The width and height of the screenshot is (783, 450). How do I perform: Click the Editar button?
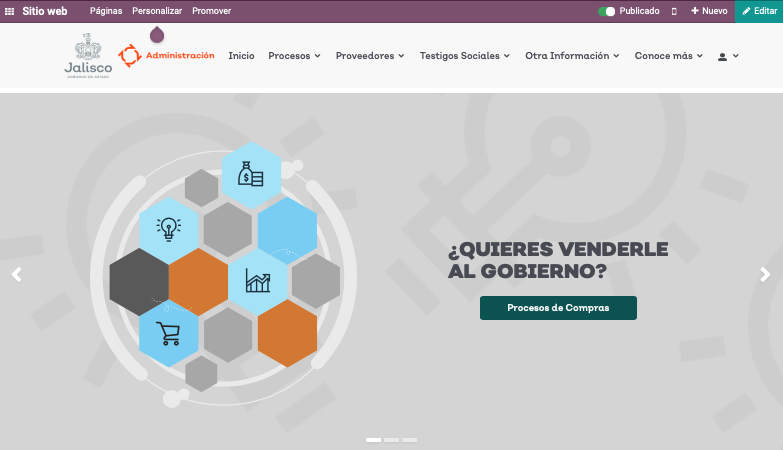(759, 11)
